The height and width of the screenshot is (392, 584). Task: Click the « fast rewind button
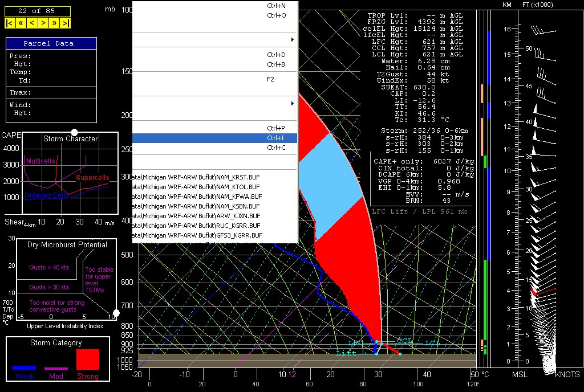[x=21, y=23]
